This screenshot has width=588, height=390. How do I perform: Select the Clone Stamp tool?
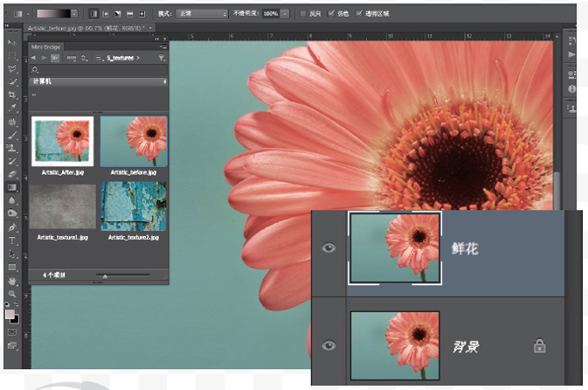(x=12, y=148)
